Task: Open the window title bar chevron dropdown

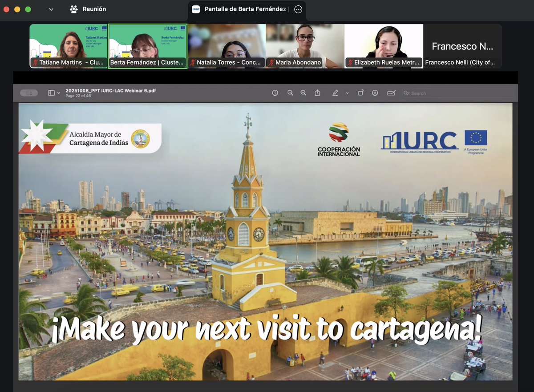Action: tap(51, 9)
